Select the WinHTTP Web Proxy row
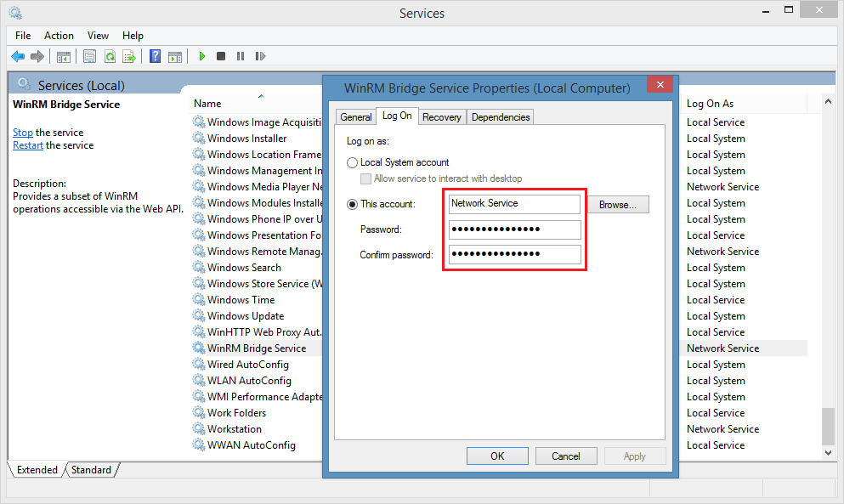Image resolution: width=844 pixels, height=504 pixels. pos(258,331)
